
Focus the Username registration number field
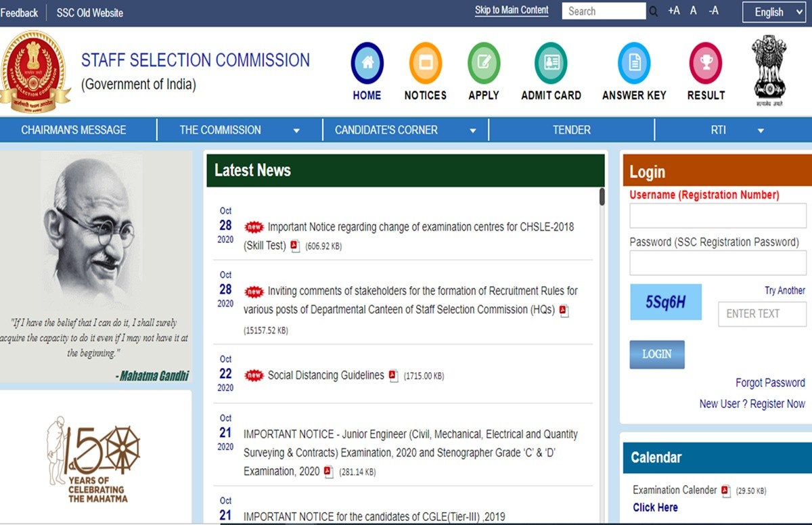717,216
